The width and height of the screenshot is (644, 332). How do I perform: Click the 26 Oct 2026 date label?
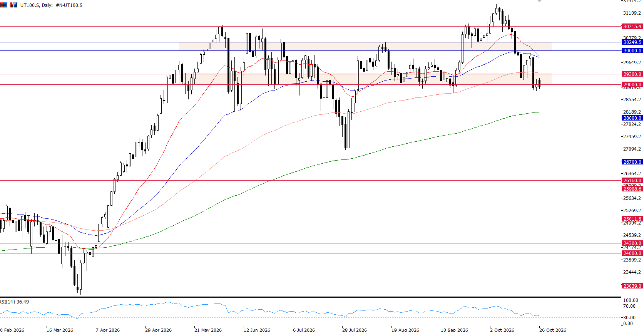[x=553, y=330]
